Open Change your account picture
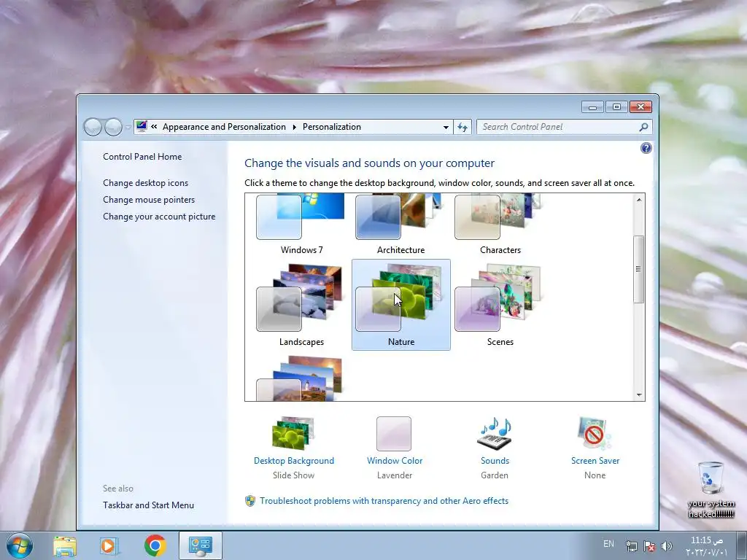 point(159,216)
